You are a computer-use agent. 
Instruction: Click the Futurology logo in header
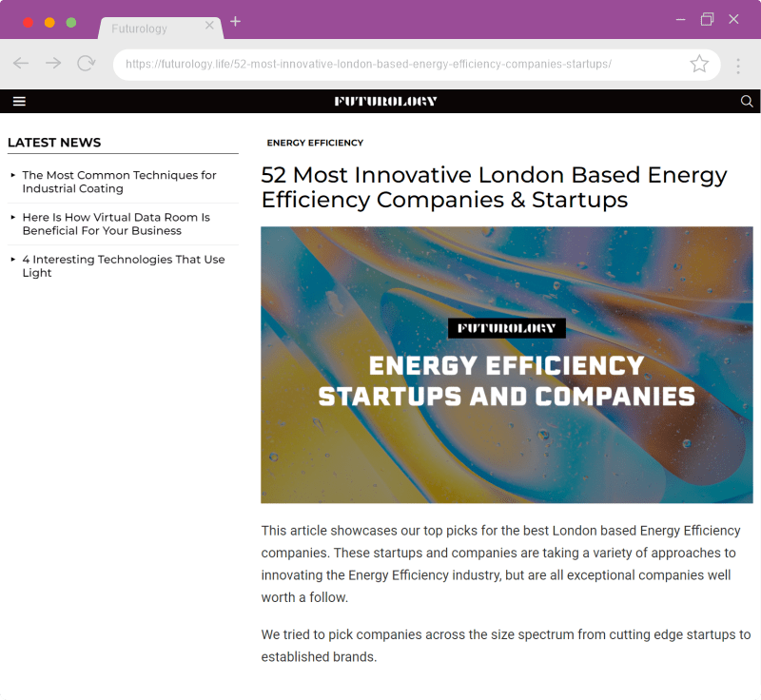pyautogui.click(x=385, y=102)
